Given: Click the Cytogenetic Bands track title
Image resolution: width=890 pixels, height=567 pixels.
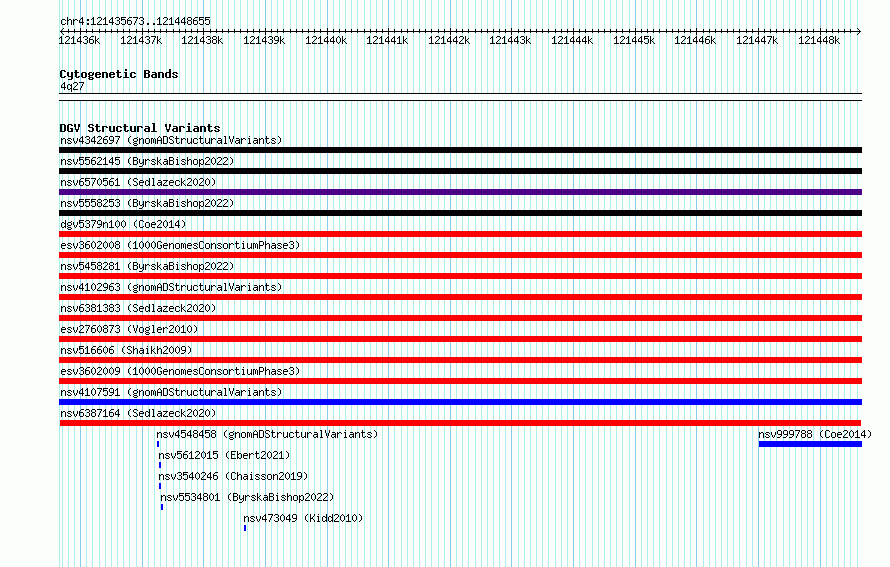Looking at the screenshot, I should 119,74.
